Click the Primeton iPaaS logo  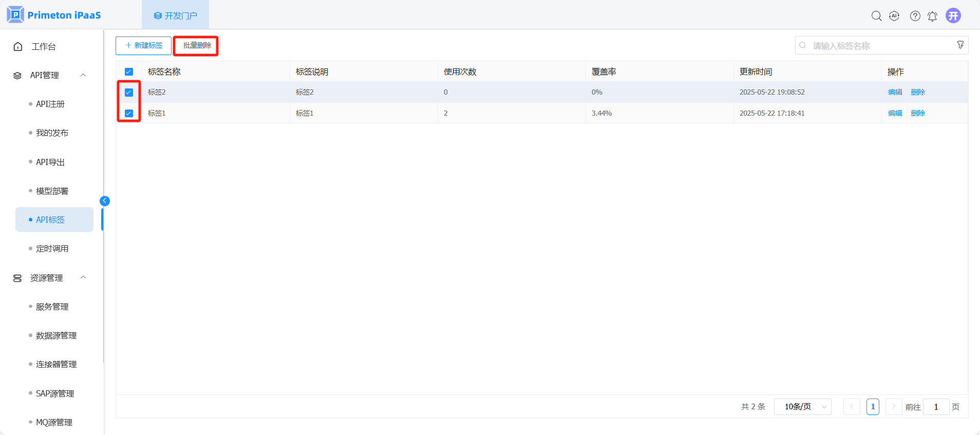click(x=54, y=15)
